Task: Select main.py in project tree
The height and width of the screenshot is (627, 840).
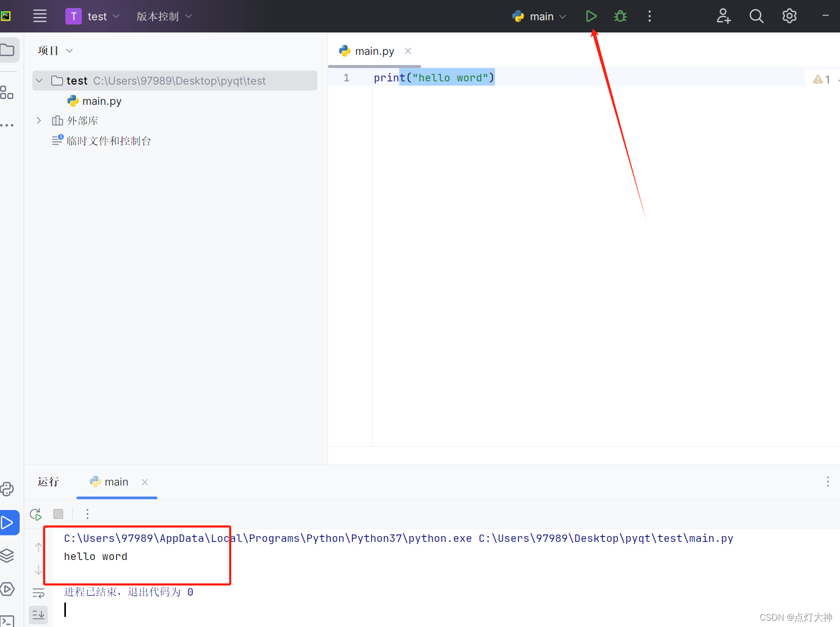Action: point(95,101)
